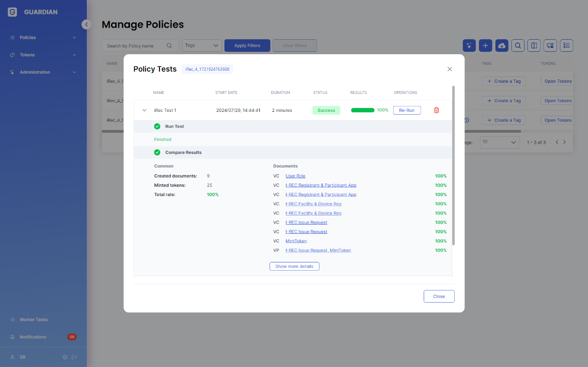The image size is (588, 367).
Task: Click the numbered list toolbar icon
Action: [x=567, y=46]
